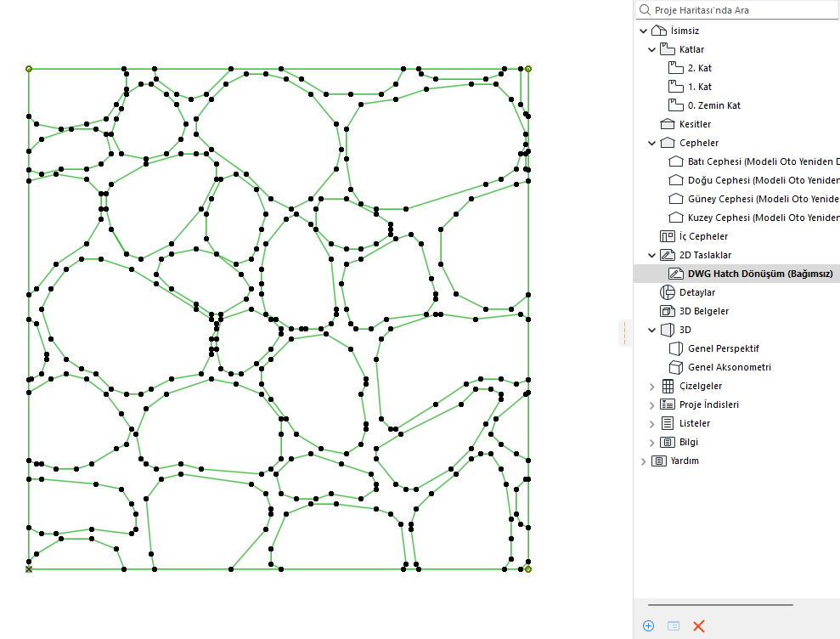Screen dimensions: 840x639
Task: Open the settings icon beside the plus button
Action: [674, 625]
